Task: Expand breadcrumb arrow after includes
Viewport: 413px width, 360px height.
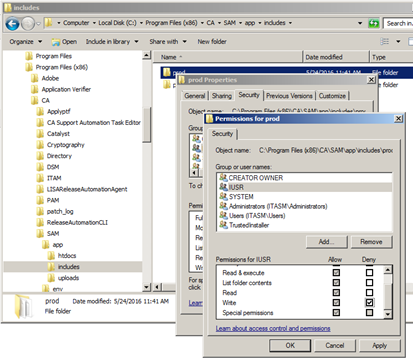Action: coord(290,23)
